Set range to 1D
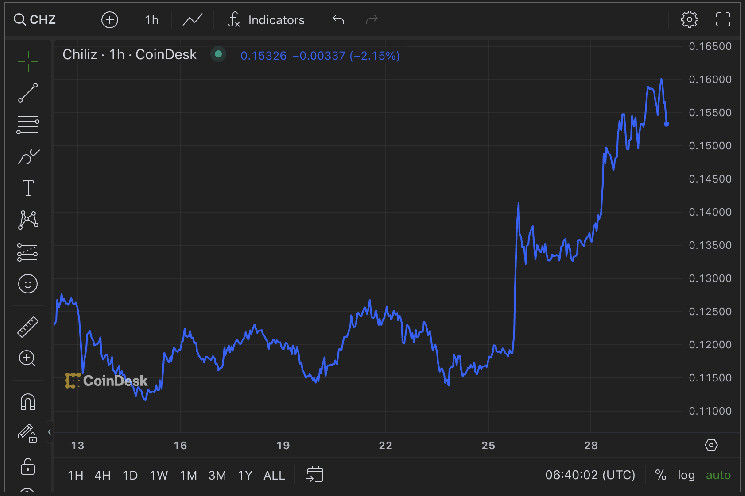This screenshot has width=745, height=496. coord(130,476)
